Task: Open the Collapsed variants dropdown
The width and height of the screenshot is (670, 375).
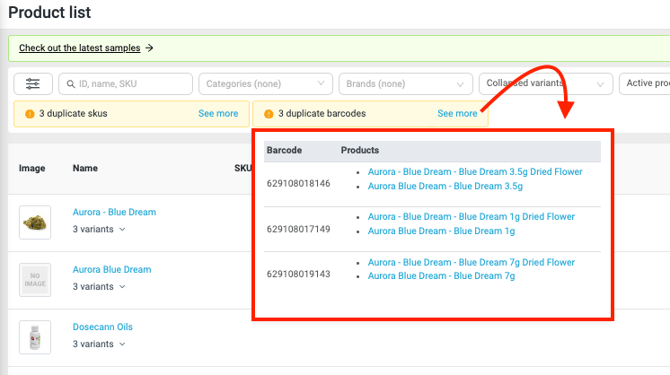Action: point(546,84)
